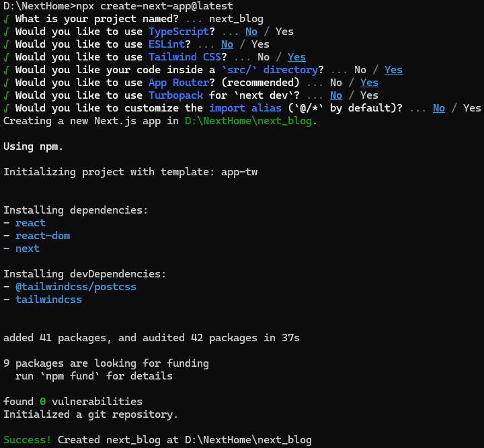Screen dimensions: 484x448
Task: Select underlined 'Yes' for src/ directory prompt
Action: tap(393, 70)
